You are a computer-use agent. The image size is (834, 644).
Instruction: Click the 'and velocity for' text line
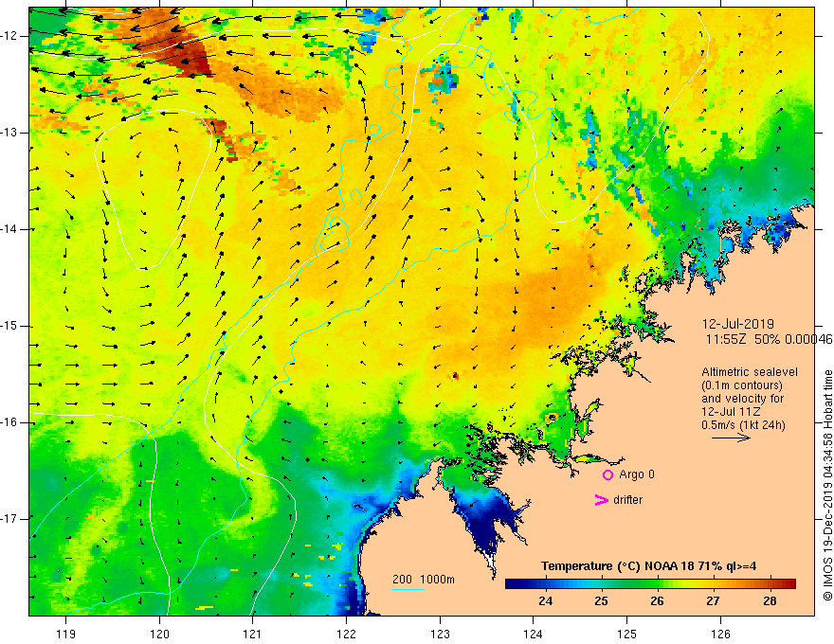(x=742, y=399)
